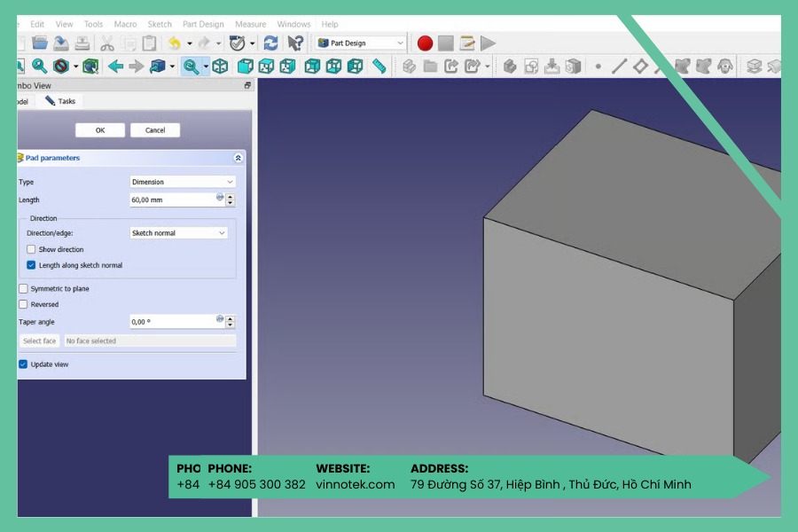Open the Part Design menu

(x=203, y=24)
